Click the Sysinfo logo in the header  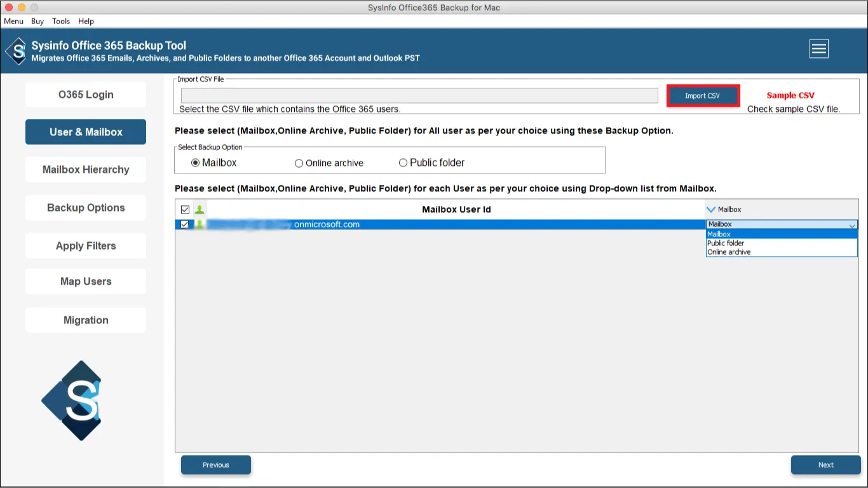[x=16, y=51]
